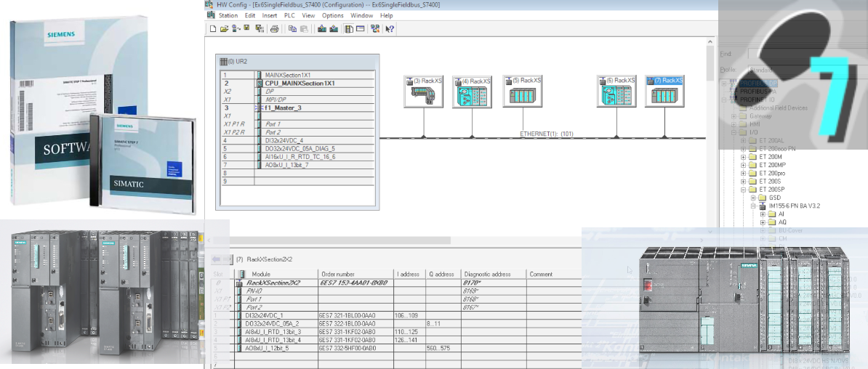Toggle the hardware Catalog panel button
The height and width of the screenshot is (369, 868).
pos(349,29)
